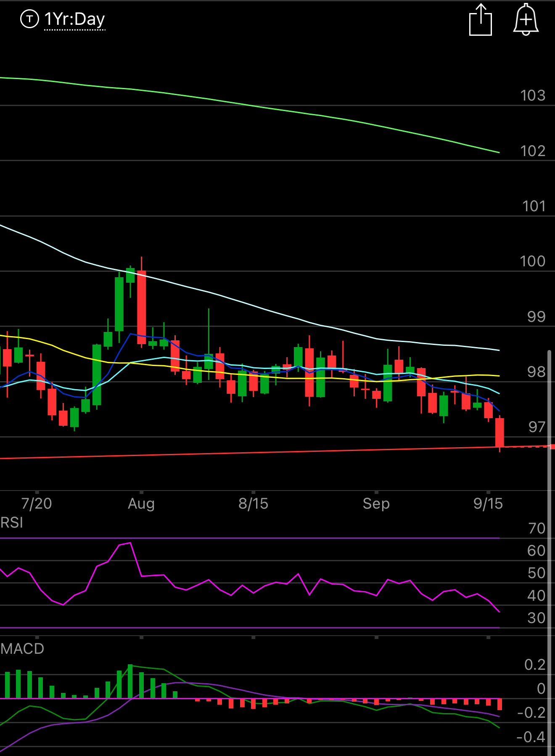555x756 pixels.
Task: Add a price alert with bell icon
Action: [x=526, y=20]
